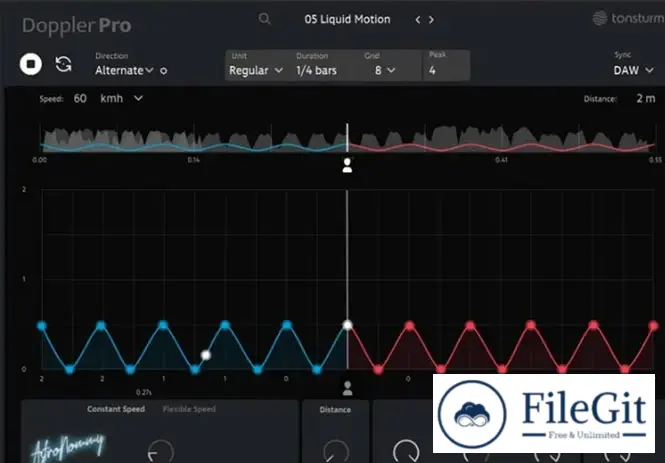This screenshot has height=463, width=665.
Task: Switch to Constant Speed tab
Action: 116,409
